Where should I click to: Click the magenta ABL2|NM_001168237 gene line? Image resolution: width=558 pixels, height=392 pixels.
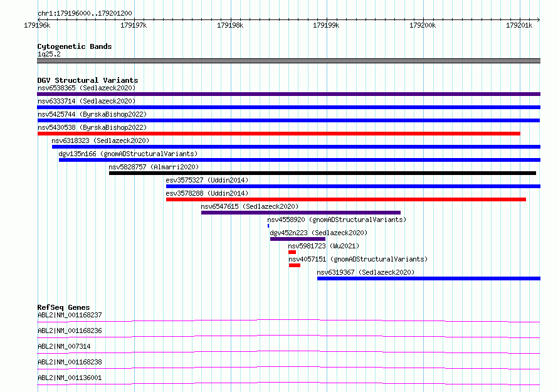pos(288,320)
